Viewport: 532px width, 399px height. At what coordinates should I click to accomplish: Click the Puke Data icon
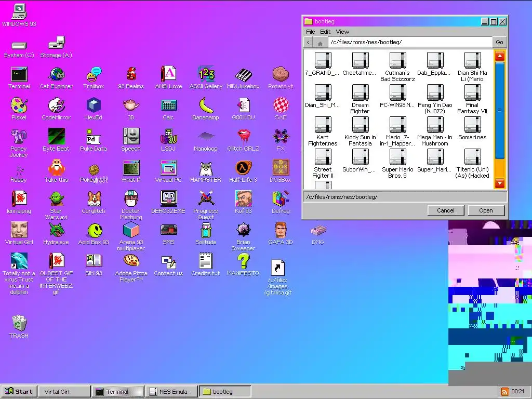[94, 140]
